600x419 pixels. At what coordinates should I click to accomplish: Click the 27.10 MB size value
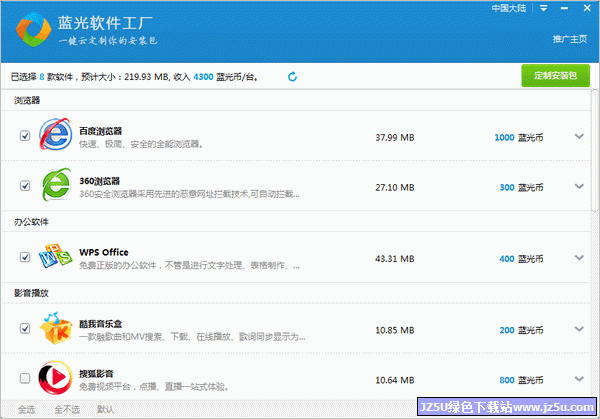click(x=395, y=187)
